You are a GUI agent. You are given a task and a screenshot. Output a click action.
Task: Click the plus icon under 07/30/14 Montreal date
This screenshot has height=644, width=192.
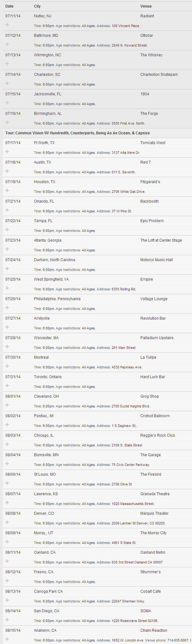coord(7,367)
